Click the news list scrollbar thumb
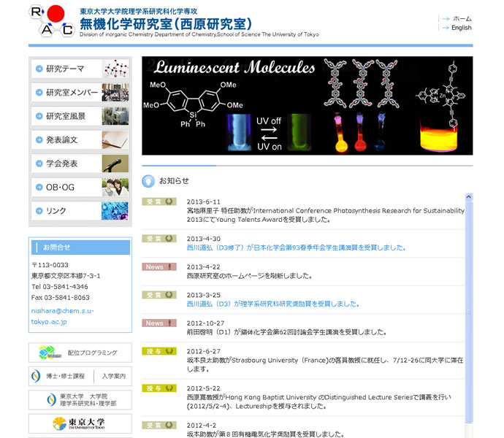The image size is (504, 438). [x=469, y=311]
